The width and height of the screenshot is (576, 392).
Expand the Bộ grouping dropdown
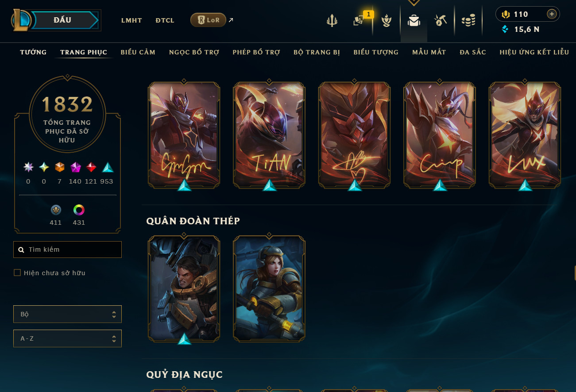(67, 314)
